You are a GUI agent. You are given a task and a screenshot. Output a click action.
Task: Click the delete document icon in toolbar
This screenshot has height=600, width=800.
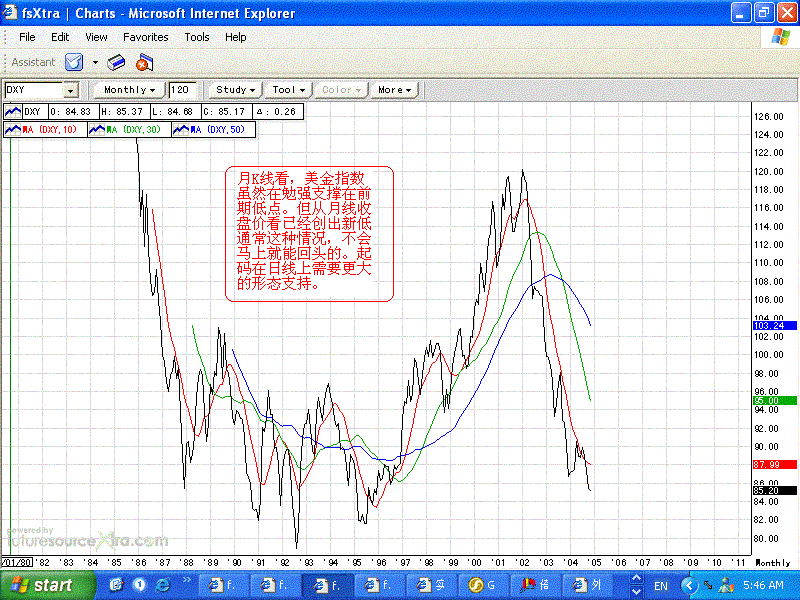(144, 62)
